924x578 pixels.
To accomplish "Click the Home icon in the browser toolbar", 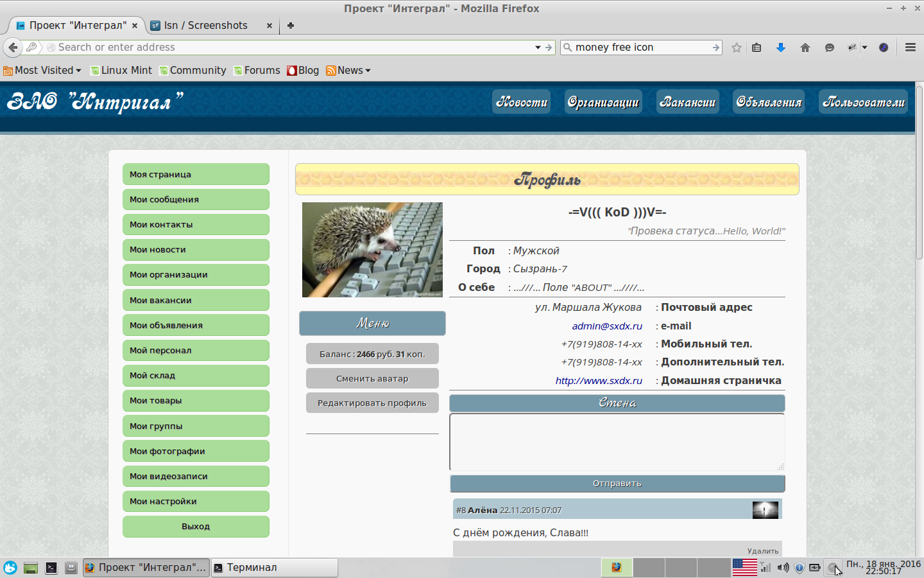I will tap(805, 47).
